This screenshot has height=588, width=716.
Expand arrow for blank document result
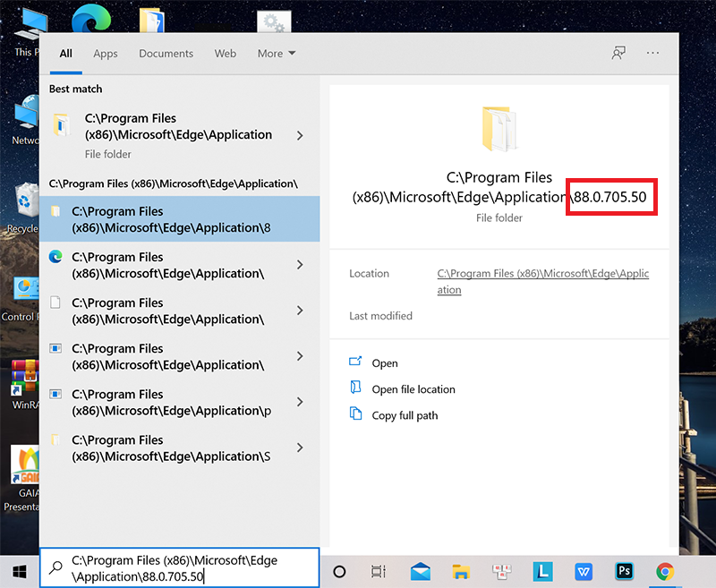(x=300, y=311)
